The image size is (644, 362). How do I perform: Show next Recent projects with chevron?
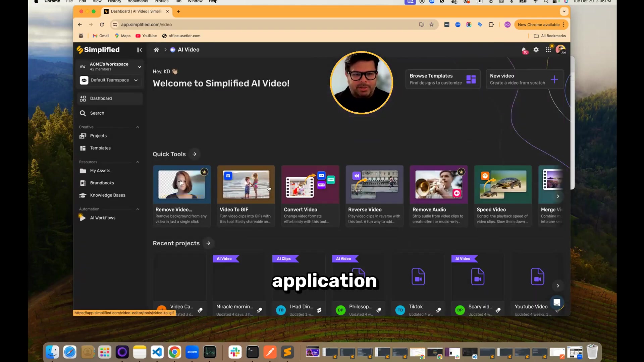click(558, 286)
